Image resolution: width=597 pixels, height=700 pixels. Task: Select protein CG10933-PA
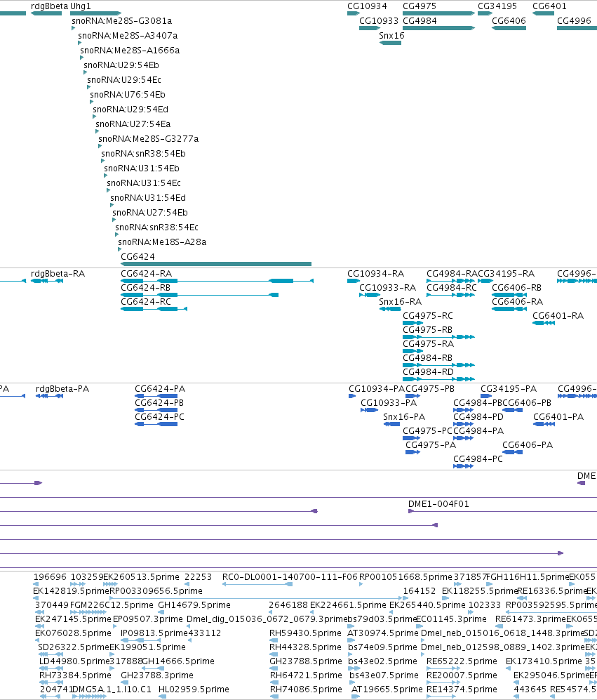[x=370, y=410]
